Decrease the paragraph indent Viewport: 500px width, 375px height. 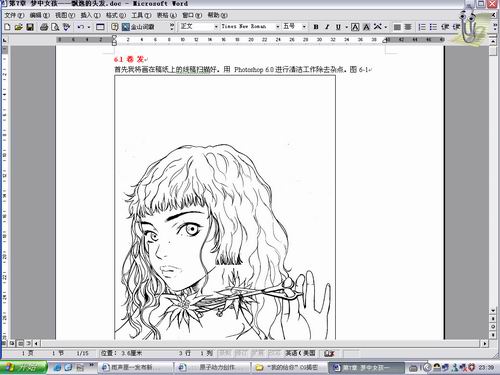pos(445,27)
